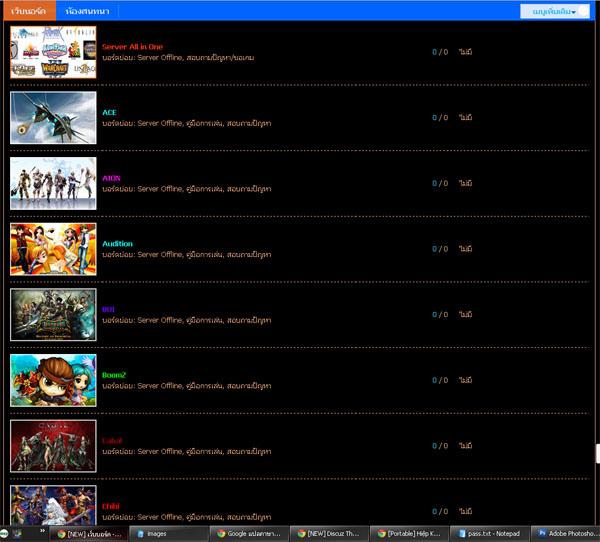Click the 0 / 0 count in Audition row
600x542 pixels.
point(440,249)
